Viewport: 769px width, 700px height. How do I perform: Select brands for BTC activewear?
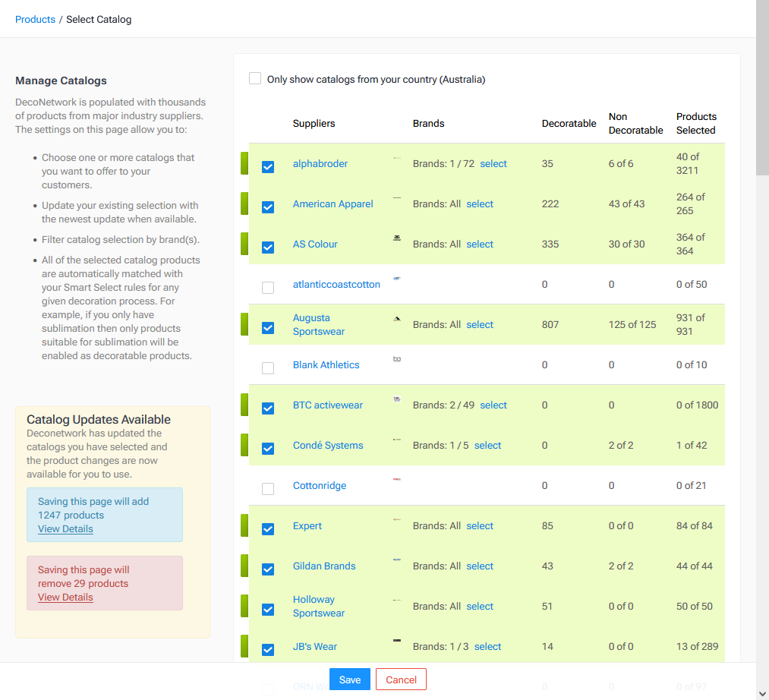pos(493,405)
